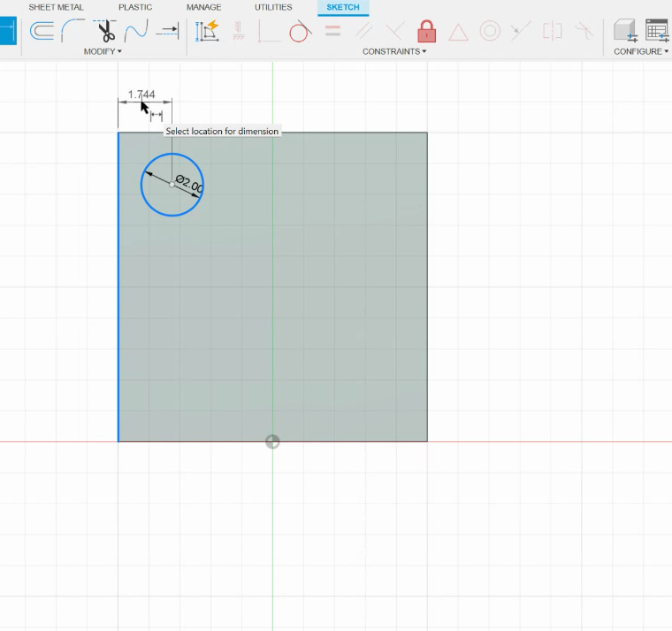Apply the Equal constraint icon

[x=332, y=31]
